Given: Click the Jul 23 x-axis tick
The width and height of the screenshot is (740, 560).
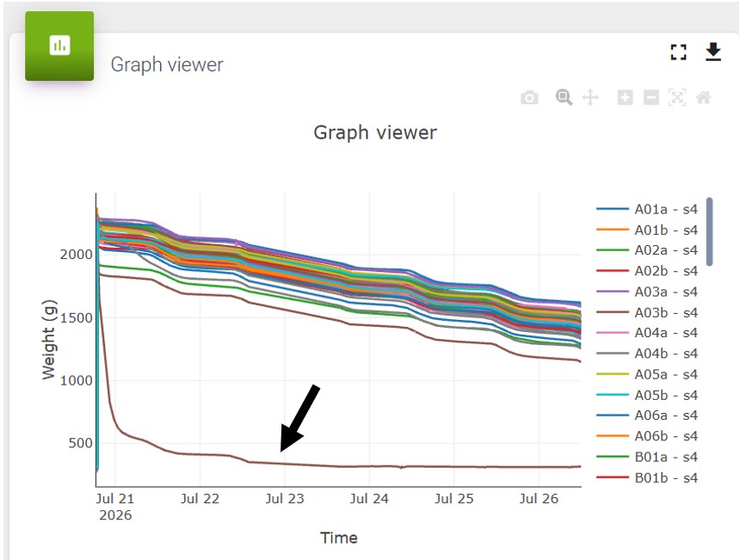Looking at the screenshot, I should pyautogui.click(x=285, y=499).
